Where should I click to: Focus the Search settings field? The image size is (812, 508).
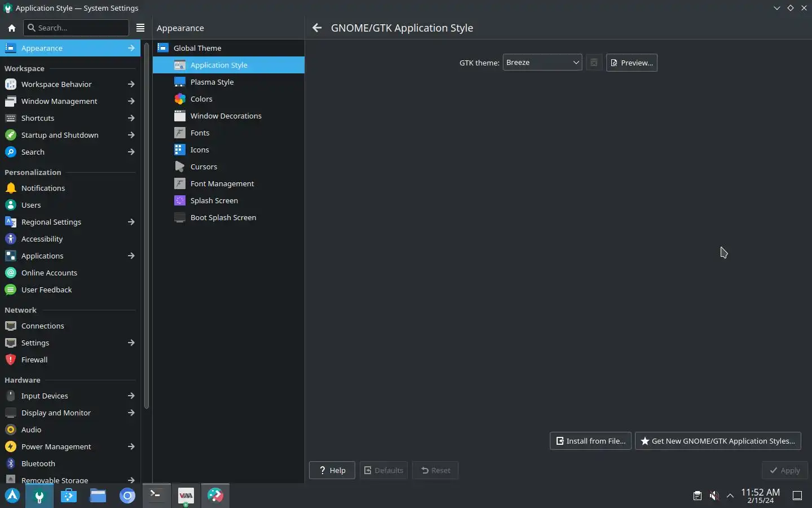click(76, 28)
